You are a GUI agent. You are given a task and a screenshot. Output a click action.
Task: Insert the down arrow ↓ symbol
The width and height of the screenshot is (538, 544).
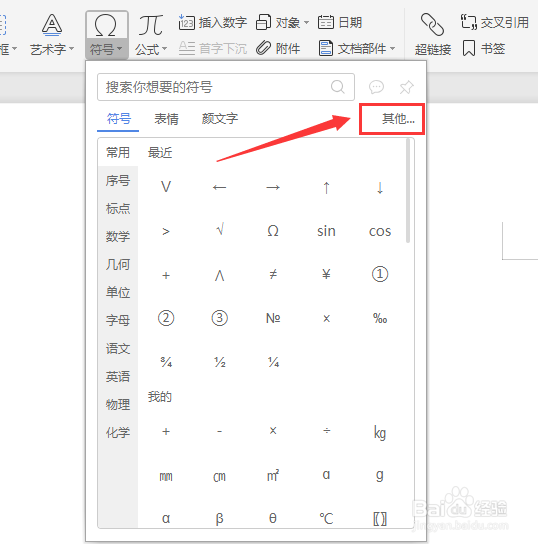pyautogui.click(x=380, y=187)
